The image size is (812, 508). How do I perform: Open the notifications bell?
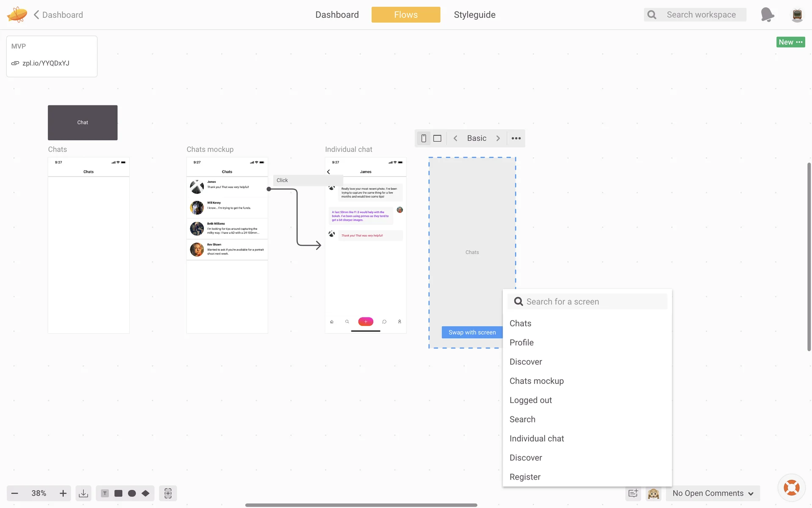coord(767,15)
